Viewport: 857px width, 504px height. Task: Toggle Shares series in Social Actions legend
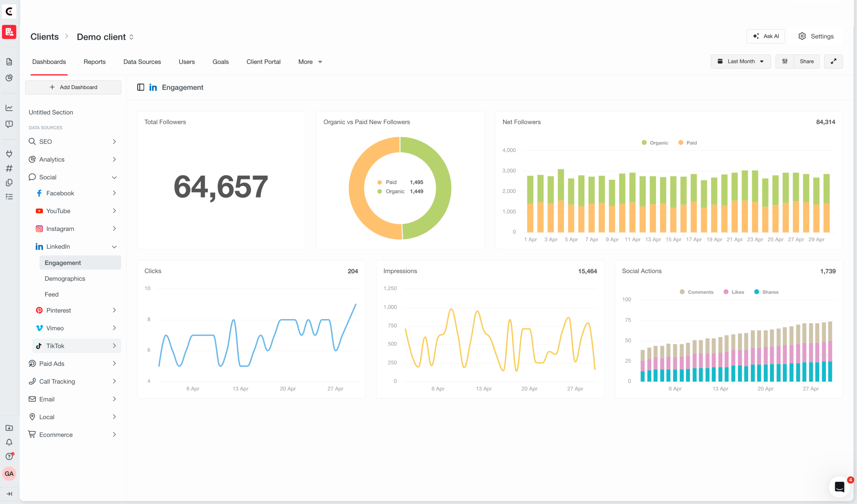766,292
